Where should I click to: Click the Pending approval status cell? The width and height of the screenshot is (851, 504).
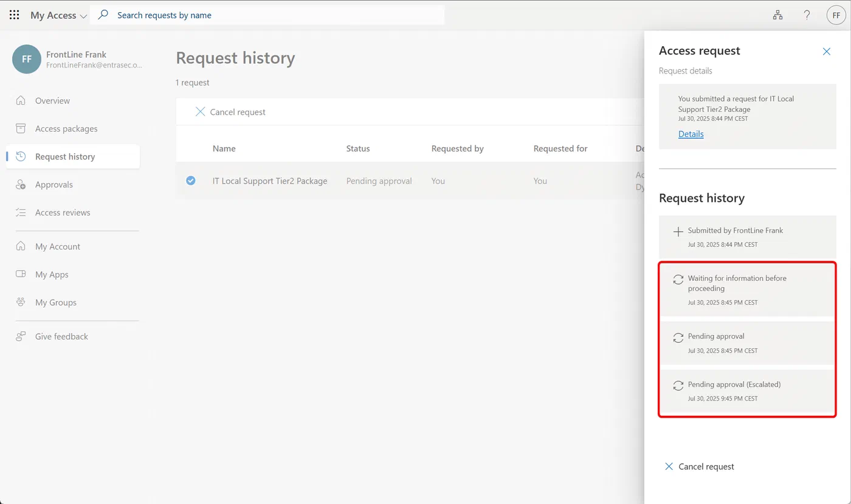point(379,181)
